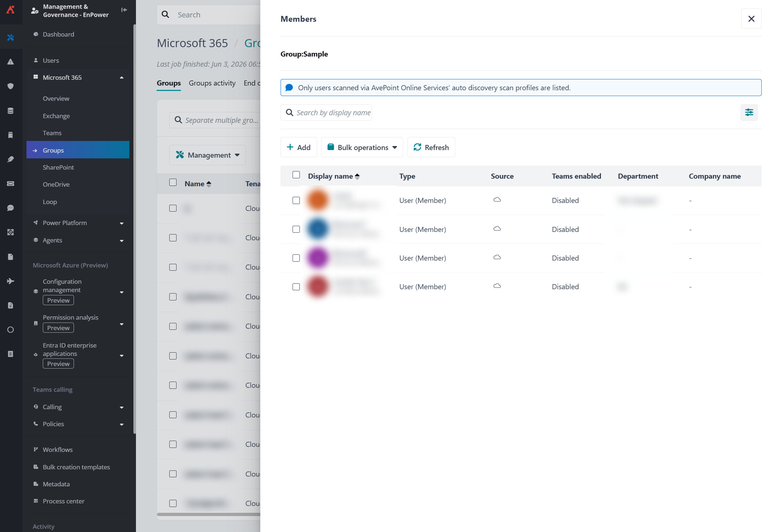Click the sidebar vertical scrollbar

coord(134,228)
